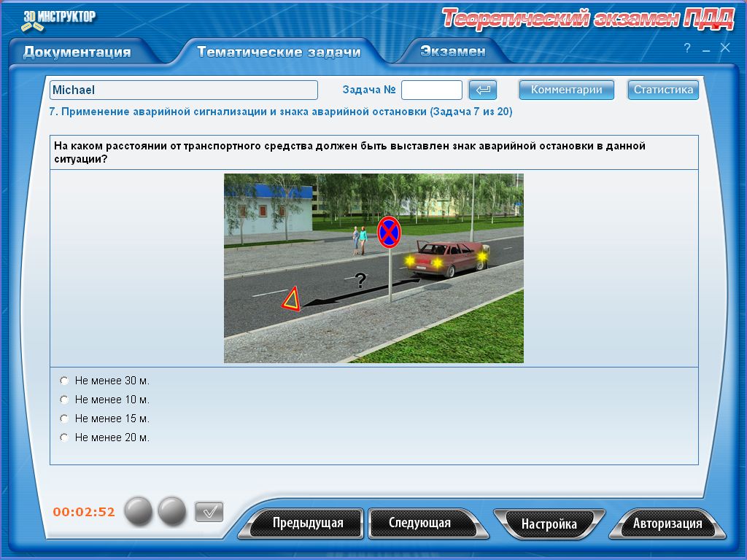Open the Комментарии panel
Image resolution: width=747 pixels, height=560 pixels.
pyautogui.click(x=566, y=90)
